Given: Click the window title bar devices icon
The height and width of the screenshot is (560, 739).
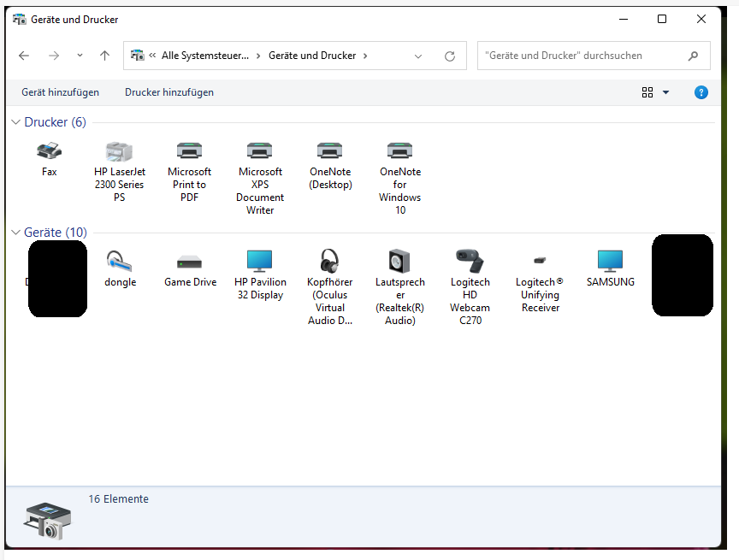Looking at the screenshot, I should pyautogui.click(x=20, y=20).
